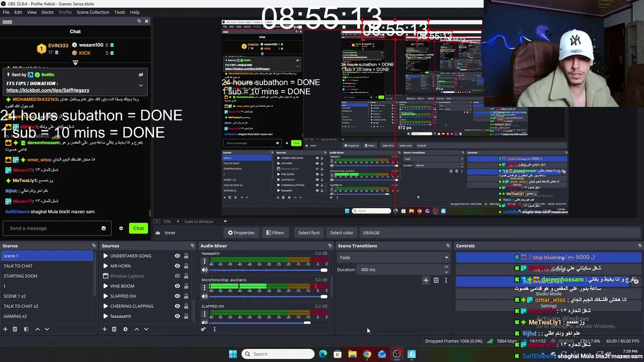This screenshot has width=644, height=362.
Task: Float the Controls dock popout icon
Action: click(639, 246)
